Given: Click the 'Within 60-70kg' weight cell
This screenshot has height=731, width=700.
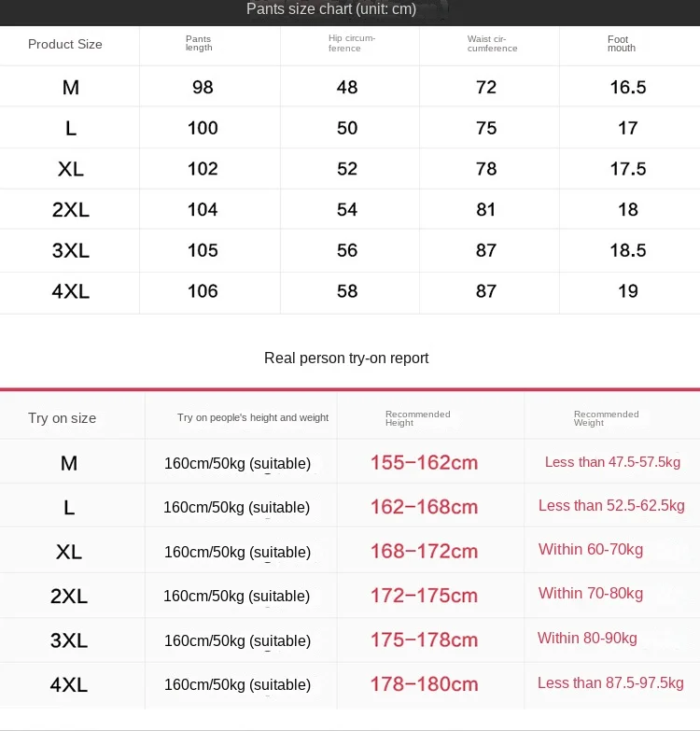Looking at the screenshot, I should 591,550.
